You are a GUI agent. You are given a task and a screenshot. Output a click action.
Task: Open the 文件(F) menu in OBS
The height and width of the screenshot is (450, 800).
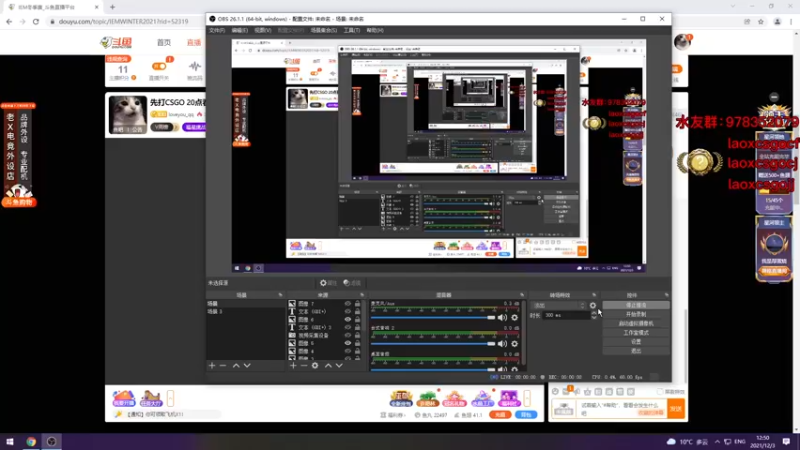click(217, 31)
